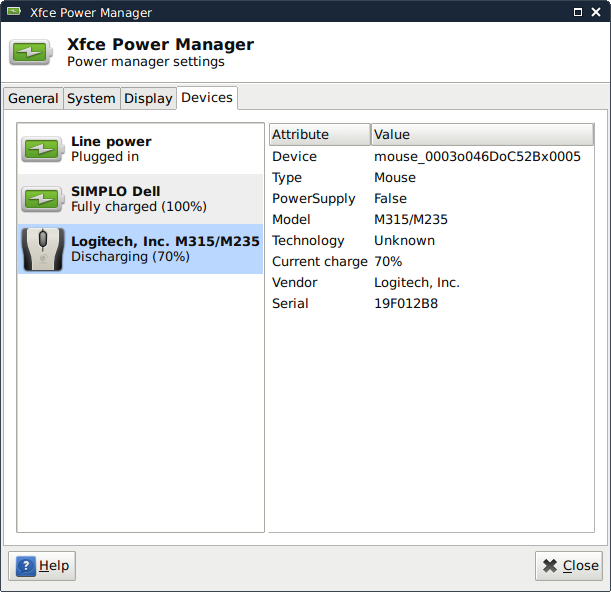Image resolution: width=611 pixels, height=592 pixels.
Task: Click the SIMPLO Dell battery icon
Action: (x=42, y=199)
